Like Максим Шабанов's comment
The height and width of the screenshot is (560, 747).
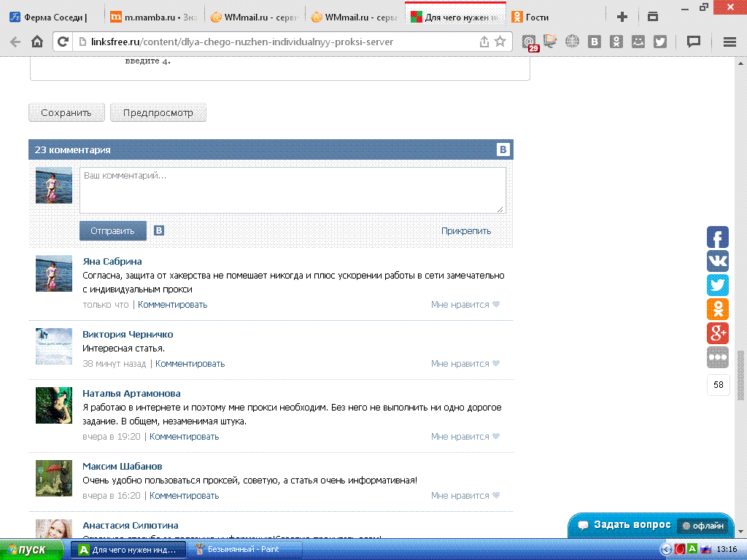465,495
